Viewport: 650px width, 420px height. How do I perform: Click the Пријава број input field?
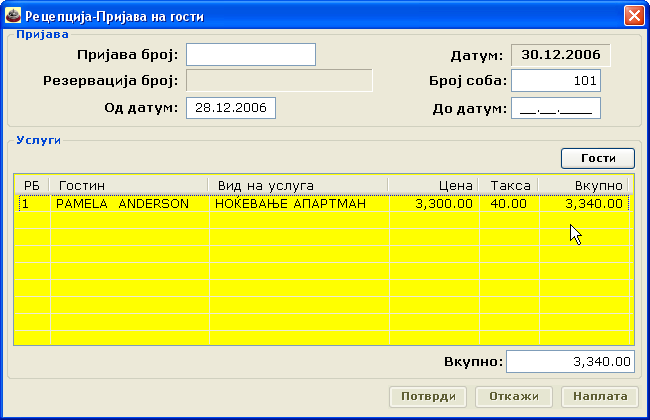(250, 54)
